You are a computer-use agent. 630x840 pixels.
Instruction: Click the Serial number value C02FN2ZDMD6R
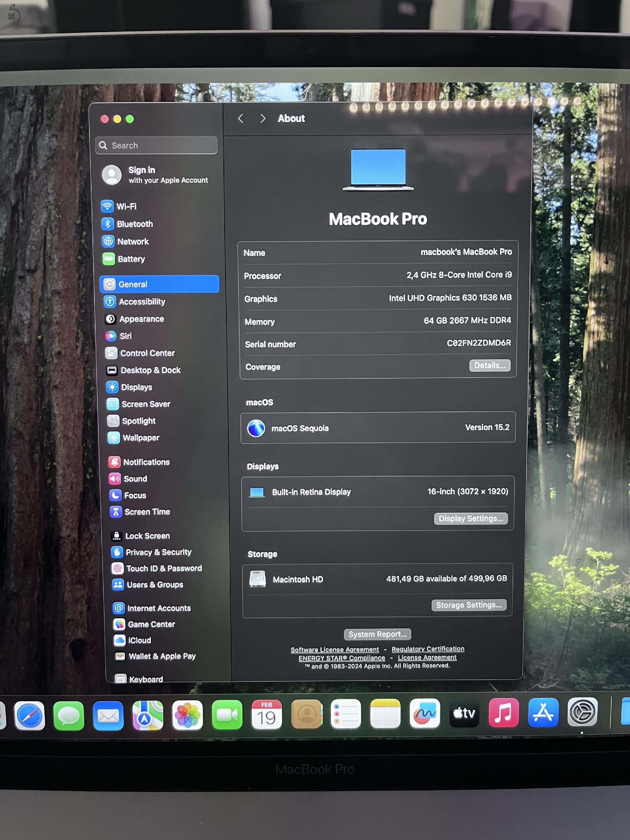479,343
